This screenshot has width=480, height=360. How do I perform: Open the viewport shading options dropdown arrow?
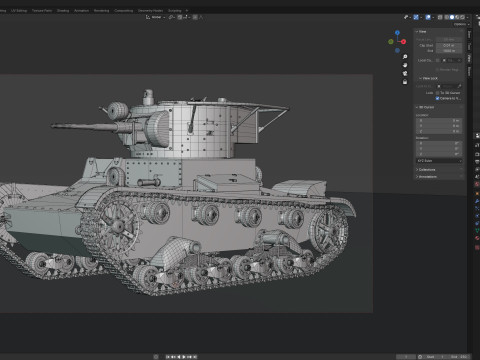(x=467, y=17)
